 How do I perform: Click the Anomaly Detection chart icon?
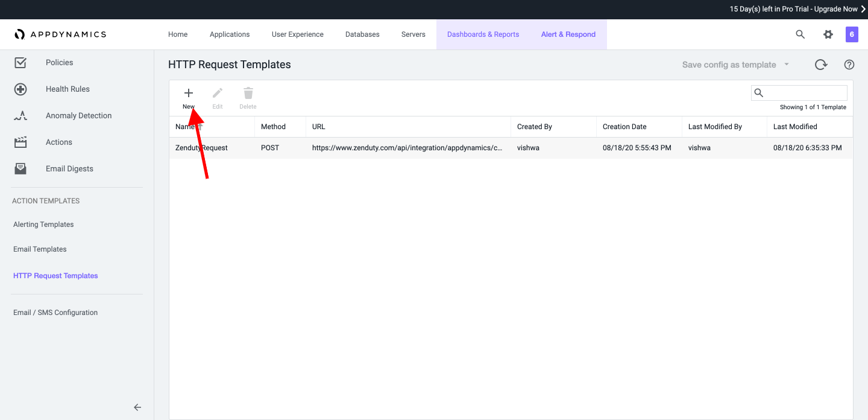tap(20, 115)
